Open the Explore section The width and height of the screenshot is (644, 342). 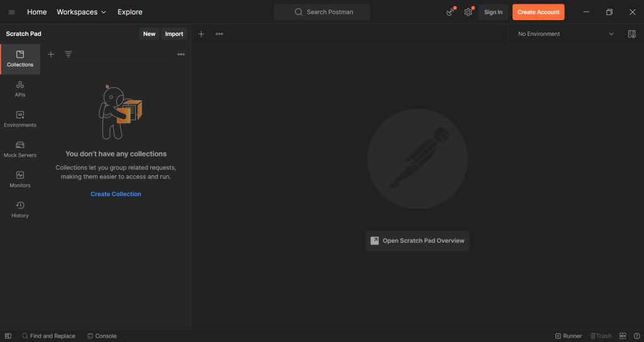(x=130, y=12)
